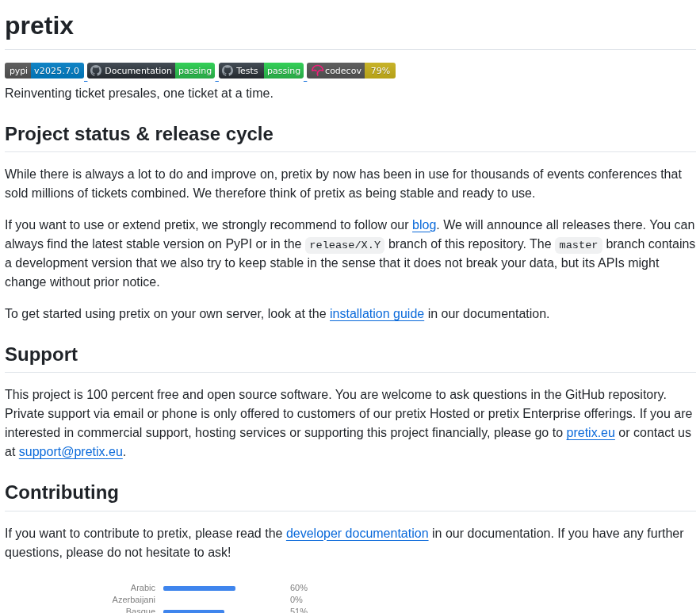The width and height of the screenshot is (700, 613).
Task: Open the Documentation passing badge
Action: pyautogui.click(x=151, y=71)
